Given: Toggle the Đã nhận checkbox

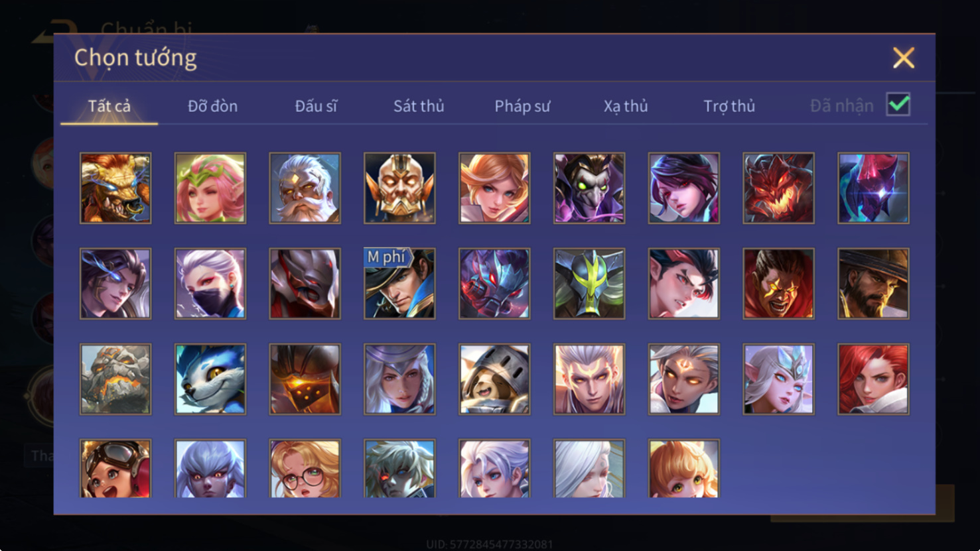Looking at the screenshot, I should 898,105.
